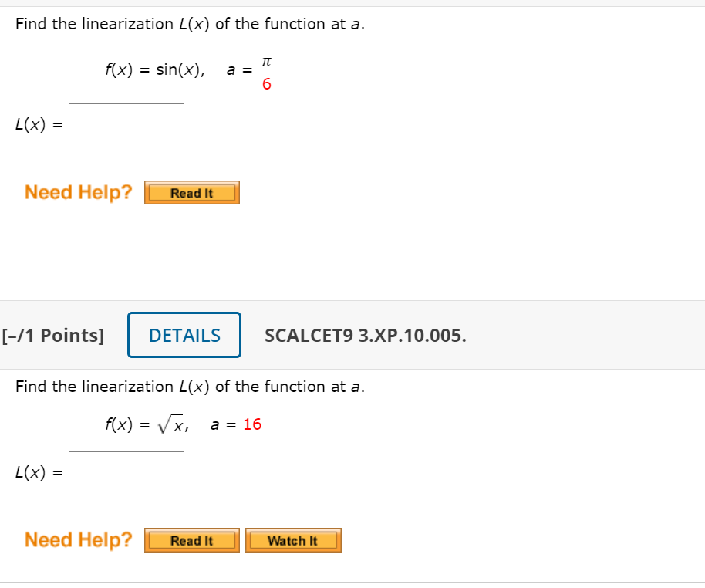The width and height of the screenshot is (705, 588).
Task: Click the Read It help button for the sine problem
Action: (x=191, y=192)
